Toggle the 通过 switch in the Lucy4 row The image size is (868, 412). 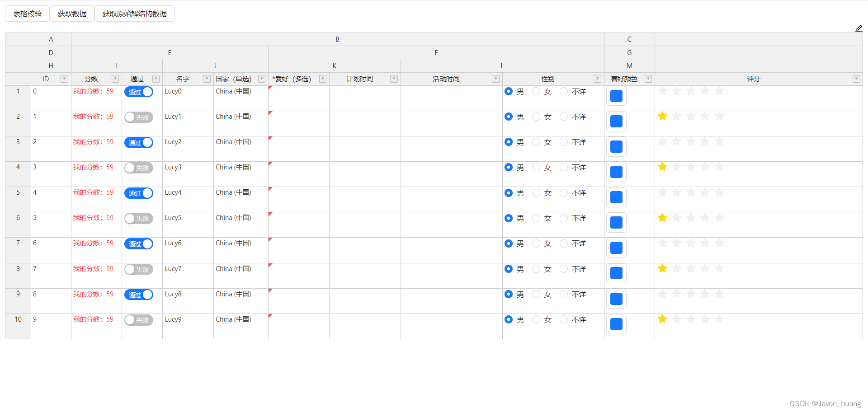click(x=139, y=193)
